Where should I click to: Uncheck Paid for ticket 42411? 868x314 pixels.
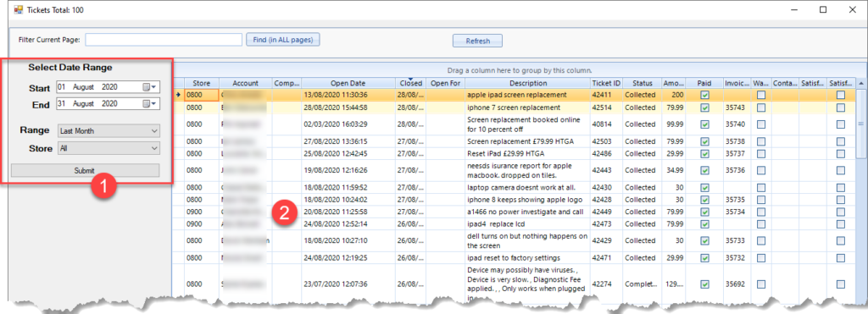point(704,95)
